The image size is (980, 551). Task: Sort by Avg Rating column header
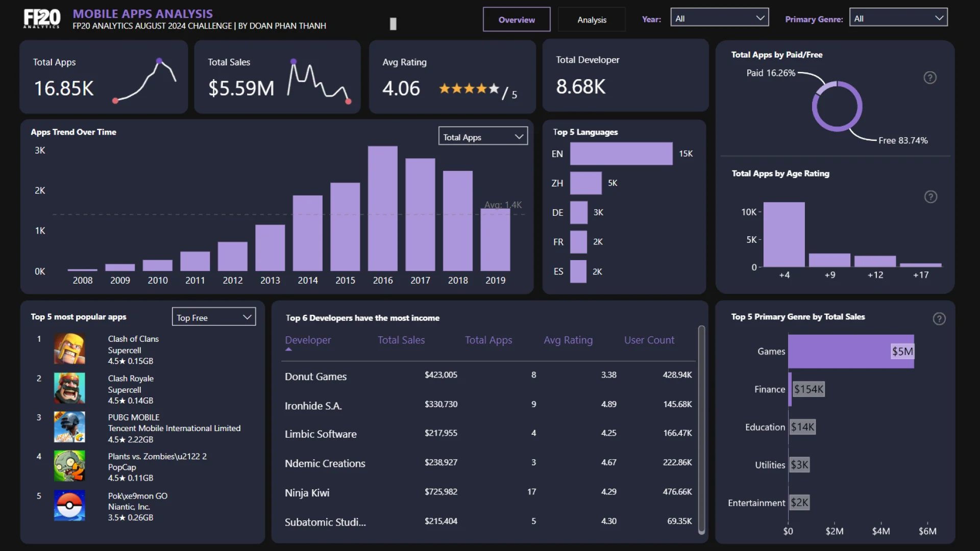point(568,340)
